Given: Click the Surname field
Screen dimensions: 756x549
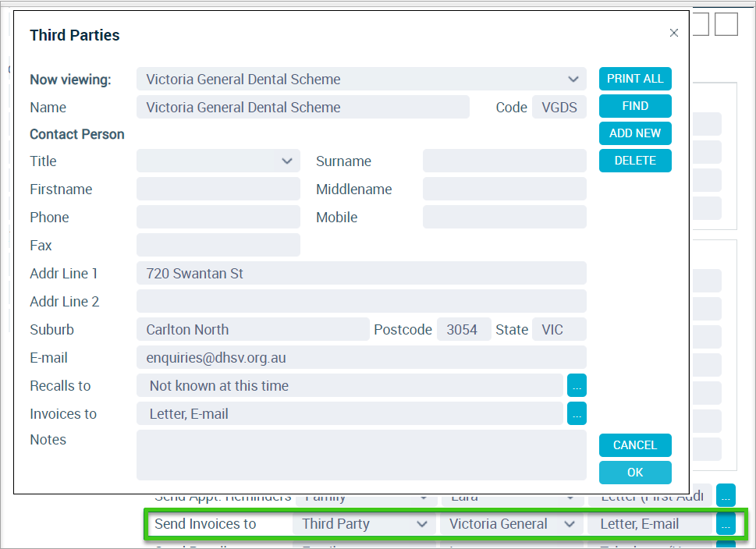Looking at the screenshot, I should click(504, 161).
